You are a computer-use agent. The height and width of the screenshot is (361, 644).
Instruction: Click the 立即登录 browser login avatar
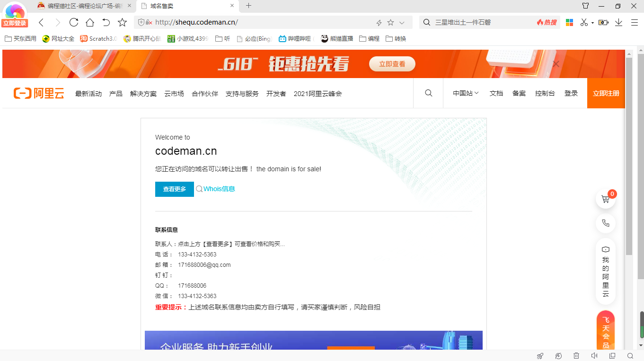(x=15, y=15)
